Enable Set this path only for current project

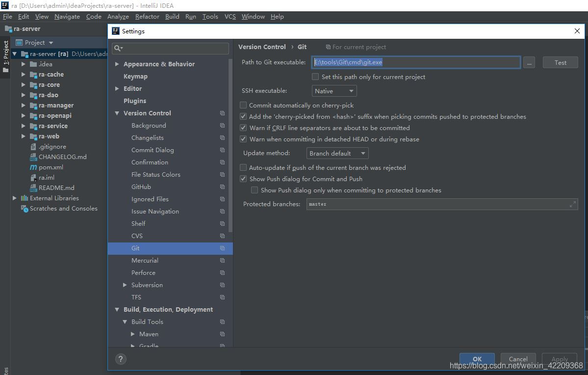click(x=315, y=77)
